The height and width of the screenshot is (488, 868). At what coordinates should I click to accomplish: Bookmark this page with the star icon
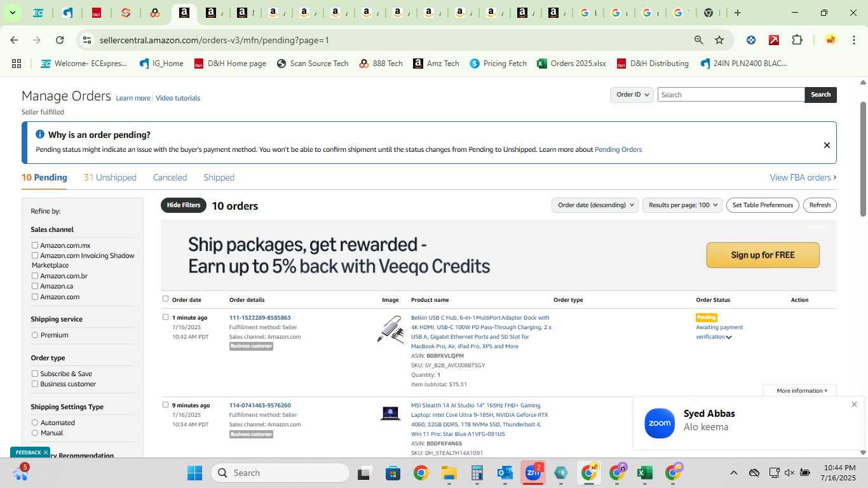(x=719, y=40)
